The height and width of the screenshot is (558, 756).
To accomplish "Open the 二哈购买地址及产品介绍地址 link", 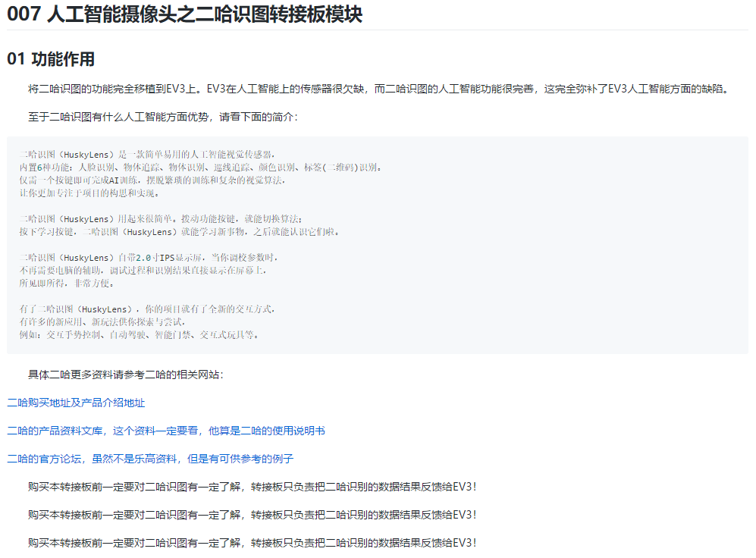I will pos(76,403).
